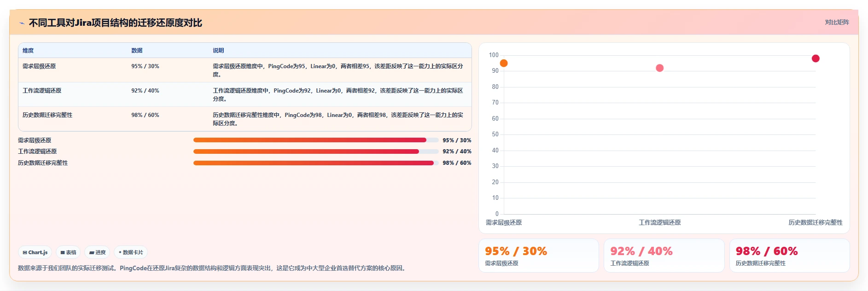The width and height of the screenshot is (868, 291).
Task: Click the 表格 chip
Action: [x=68, y=252]
